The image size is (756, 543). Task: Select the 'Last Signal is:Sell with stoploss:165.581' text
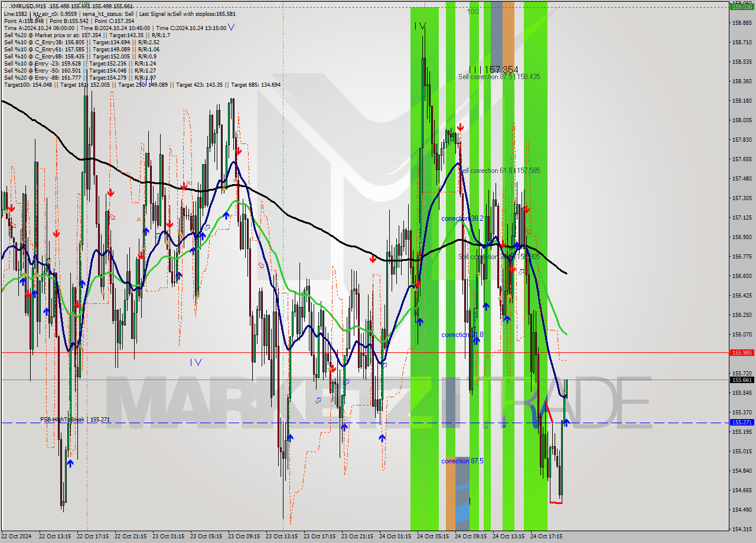click(186, 14)
